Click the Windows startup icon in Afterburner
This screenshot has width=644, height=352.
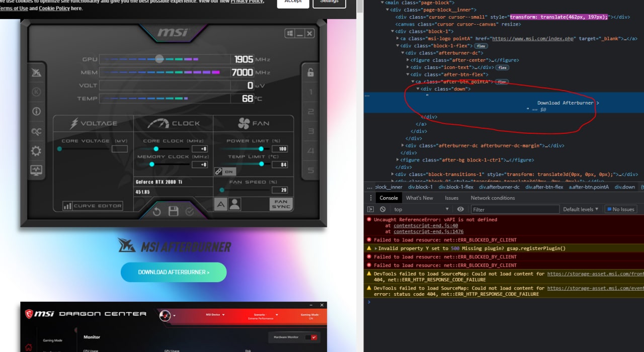(x=290, y=34)
